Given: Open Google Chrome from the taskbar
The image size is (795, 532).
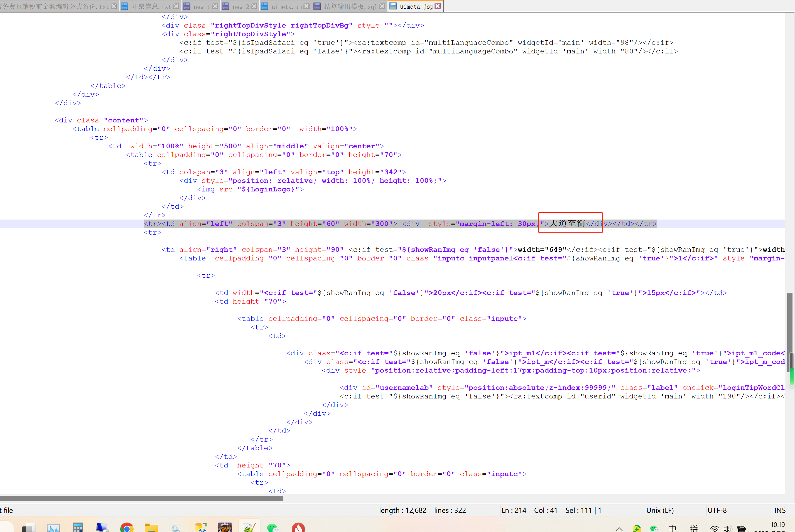Looking at the screenshot, I should point(127,527).
